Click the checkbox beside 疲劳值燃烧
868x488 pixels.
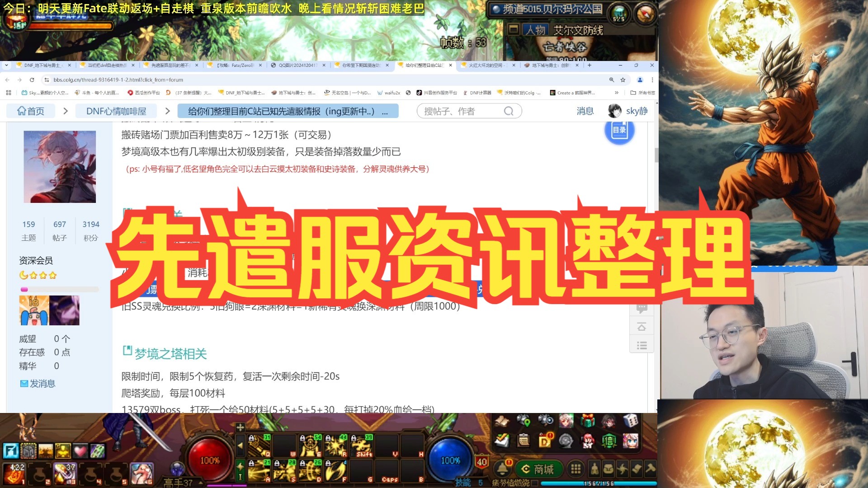(534, 483)
